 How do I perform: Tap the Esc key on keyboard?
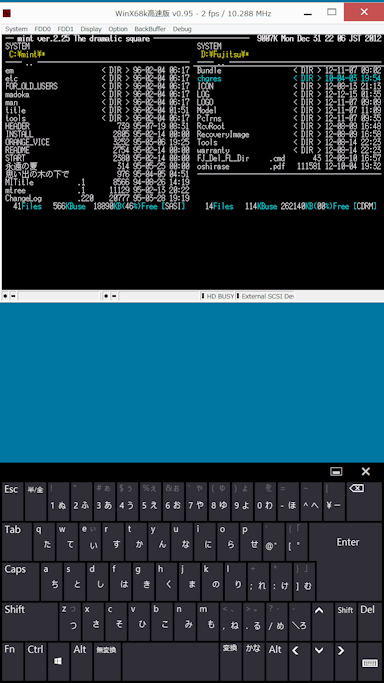[12, 501]
